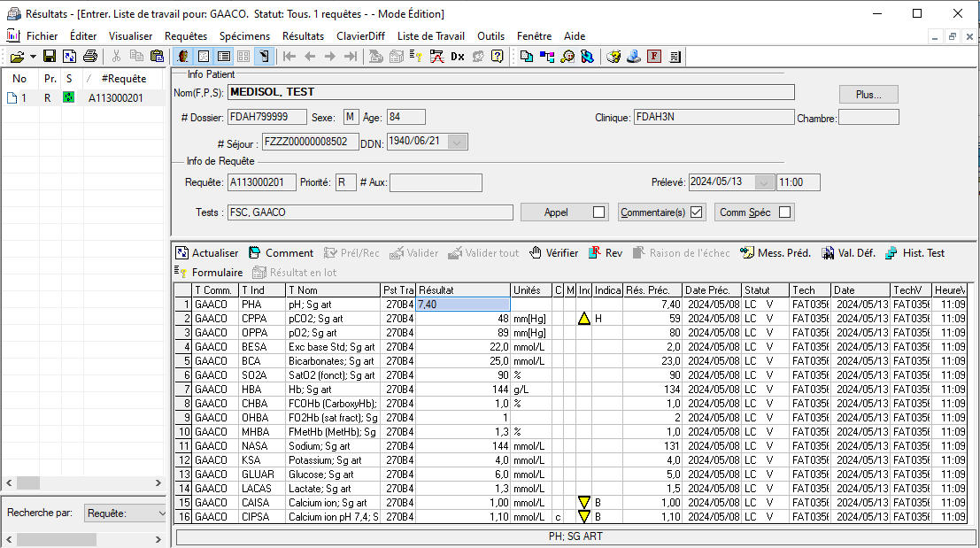
Task: Click the Dx toolbar icon
Action: [x=457, y=57]
